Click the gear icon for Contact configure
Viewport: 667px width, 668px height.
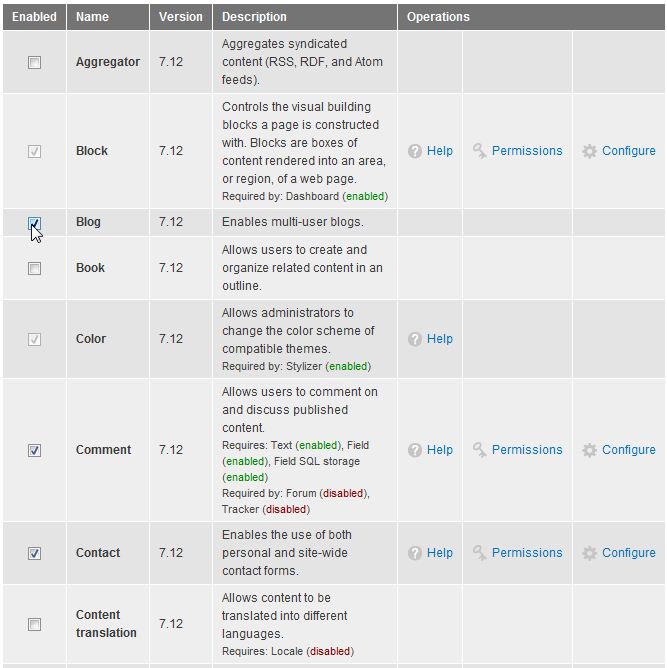pyautogui.click(x=590, y=553)
